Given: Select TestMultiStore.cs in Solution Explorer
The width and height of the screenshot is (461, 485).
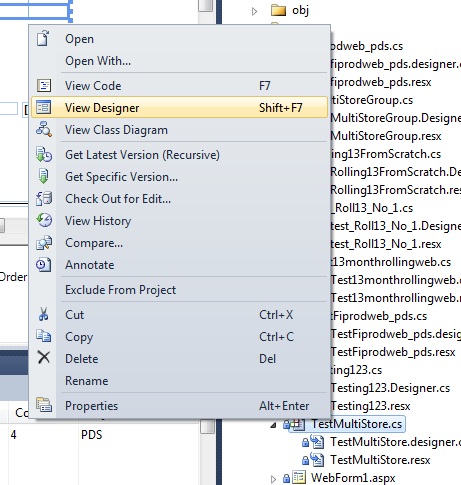Looking at the screenshot, I should pyautogui.click(x=357, y=424).
